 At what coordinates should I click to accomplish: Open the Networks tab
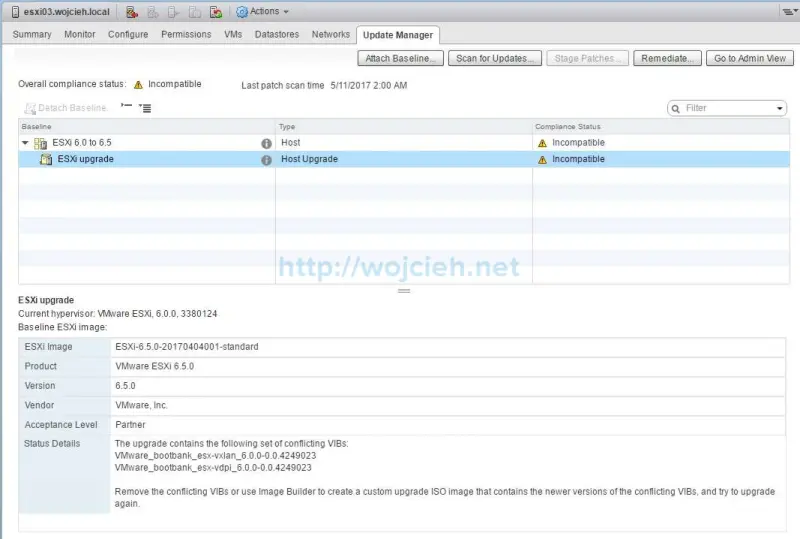click(331, 34)
